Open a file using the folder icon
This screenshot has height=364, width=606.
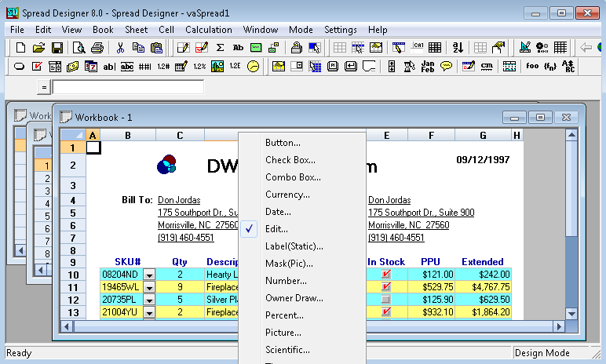(x=38, y=48)
